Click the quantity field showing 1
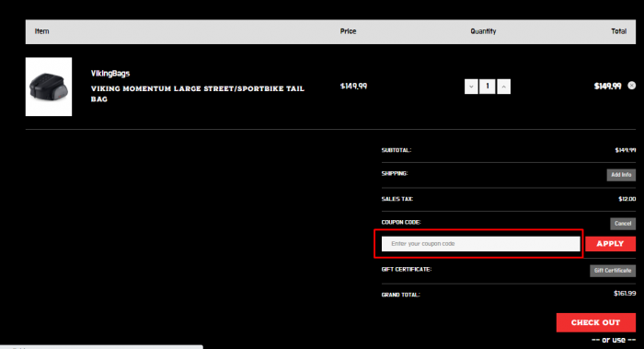The image size is (644, 349). tap(488, 87)
